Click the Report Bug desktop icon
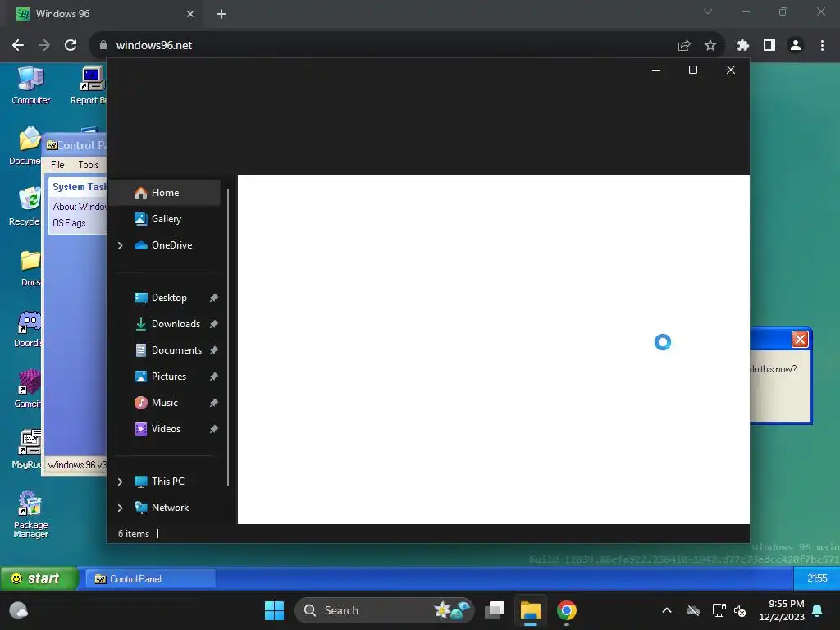This screenshot has height=630, width=840. pyautogui.click(x=89, y=85)
